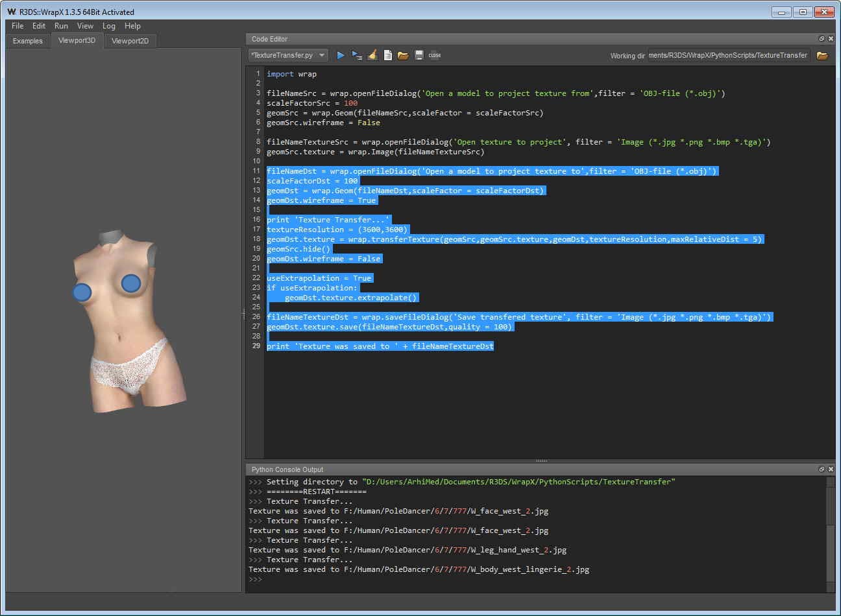
Task: Save the script with the floppy disk icon
Action: tap(419, 56)
